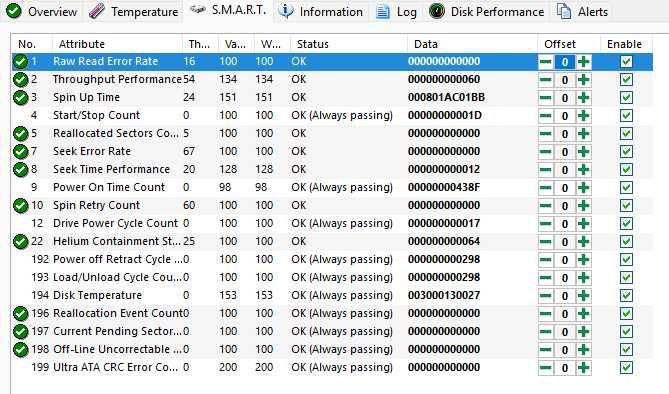Select the Load/Unload Cycle Count row

pos(332,277)
